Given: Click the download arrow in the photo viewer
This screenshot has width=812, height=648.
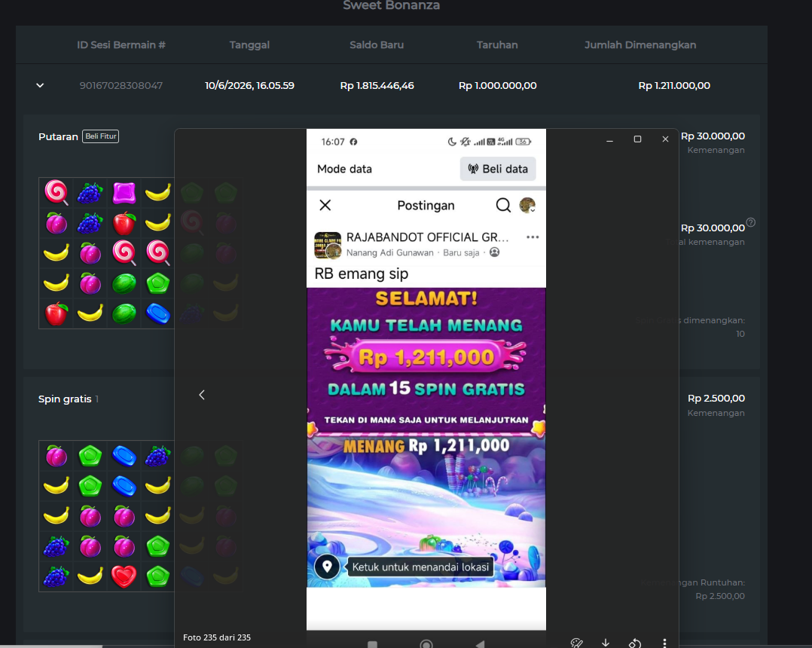Looking at the screenshot, I should [x=606, y=643].
